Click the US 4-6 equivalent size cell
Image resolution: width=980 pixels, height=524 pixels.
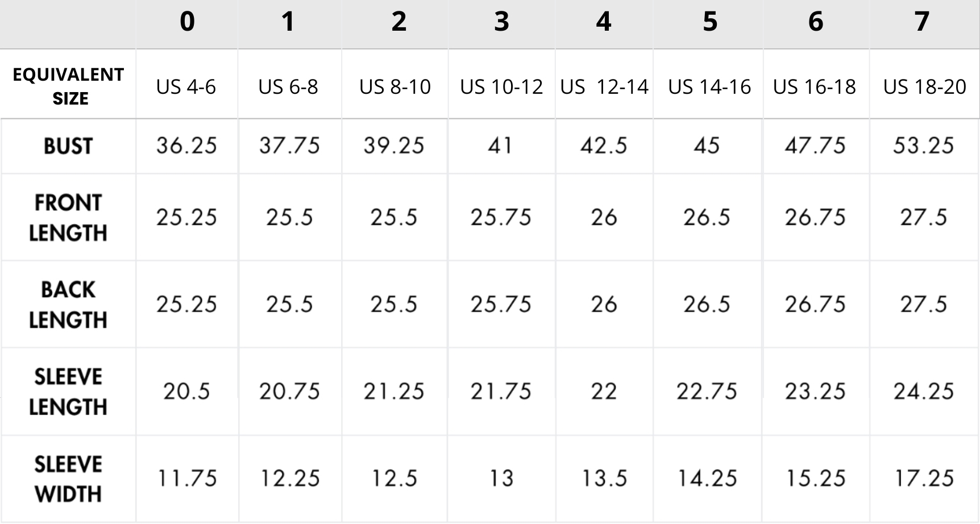pos(186,87)
